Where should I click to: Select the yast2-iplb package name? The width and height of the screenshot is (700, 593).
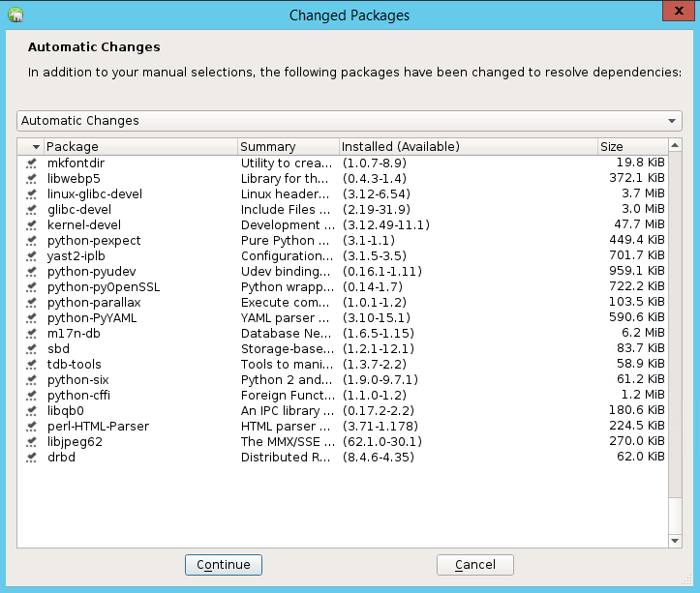76,256
